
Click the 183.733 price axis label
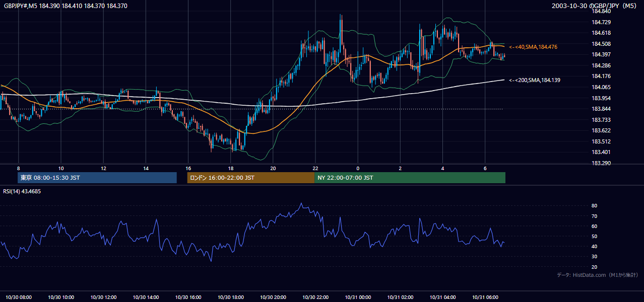601,120
